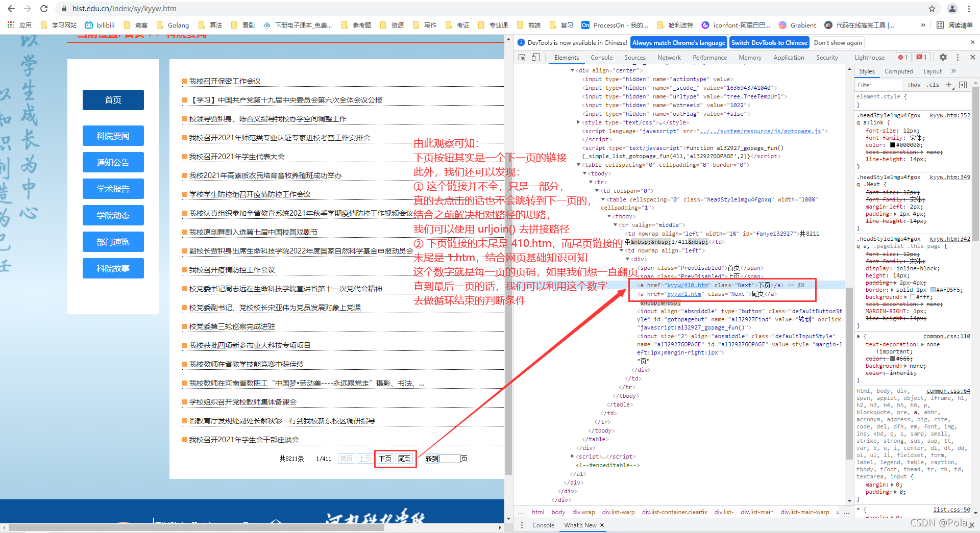Screen dimensions: 980x533
Task: Open the Chrome profile avatar menu
Action: 952,9
